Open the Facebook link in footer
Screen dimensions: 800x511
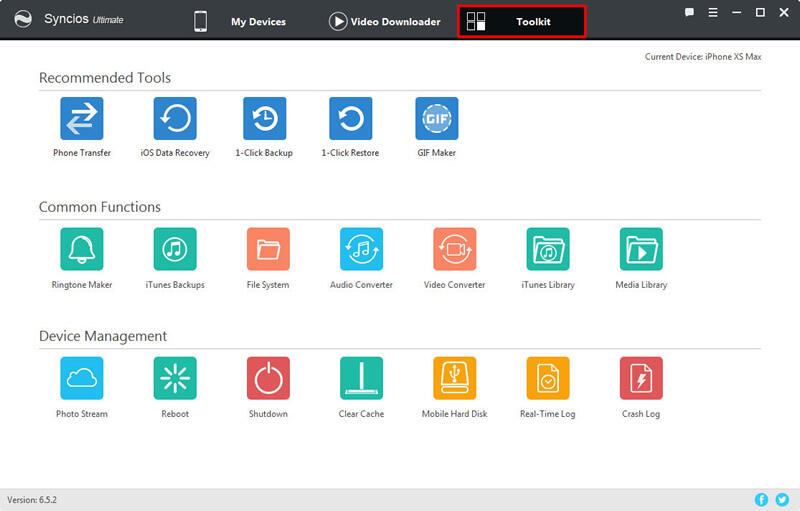pyautogui.click(x=761, y=499)
